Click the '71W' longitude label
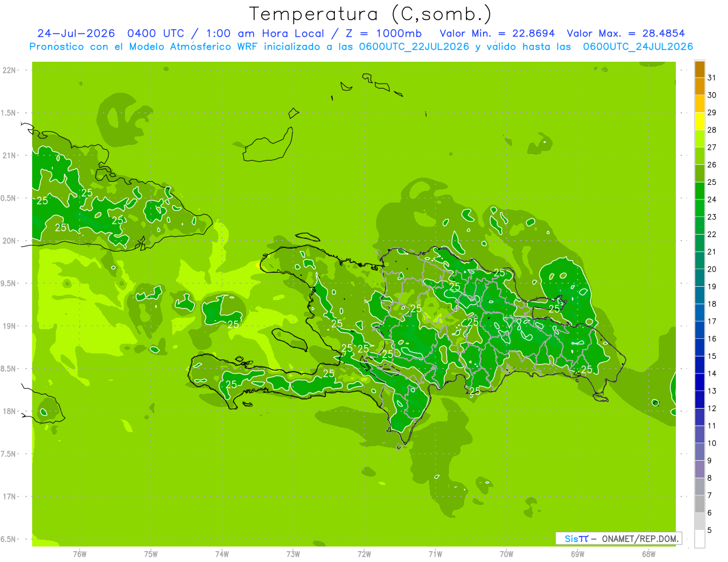728x562 pixels. [x=435, y=554]
